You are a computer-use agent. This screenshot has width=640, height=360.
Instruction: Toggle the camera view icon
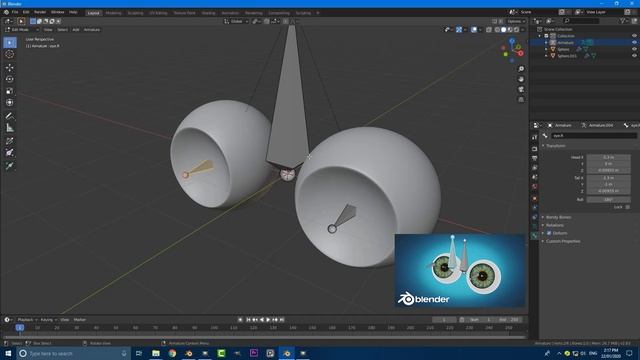[521, 89]
